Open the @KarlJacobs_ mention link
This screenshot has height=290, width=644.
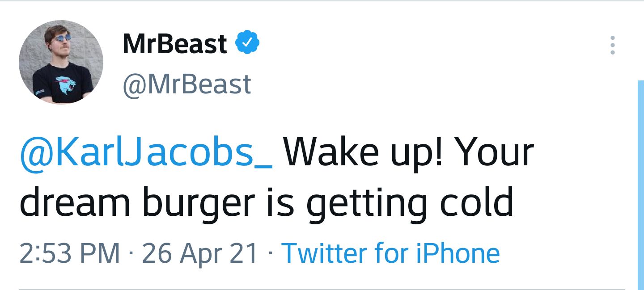146,153
